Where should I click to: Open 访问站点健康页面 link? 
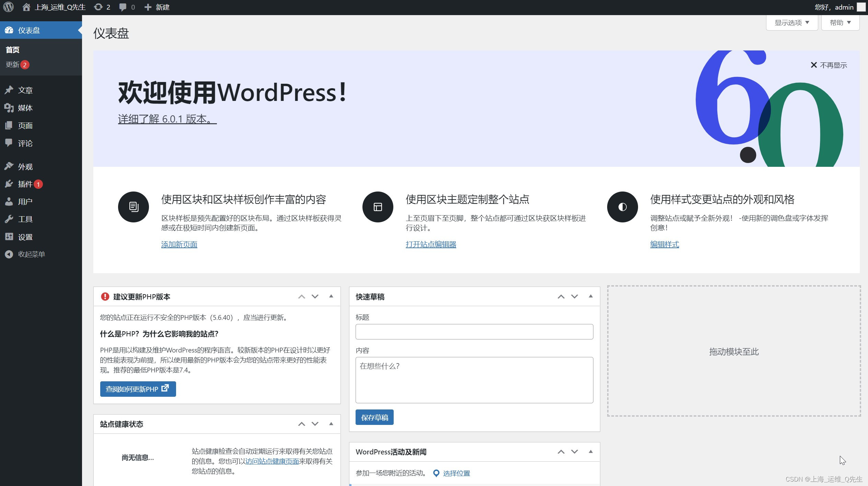click(x=272, y=461)
